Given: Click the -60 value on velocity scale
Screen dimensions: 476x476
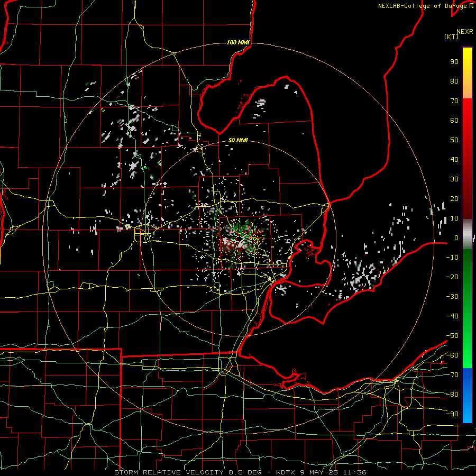Looking at the screenshot, I should pyautogui.click(x=452, y=355).
